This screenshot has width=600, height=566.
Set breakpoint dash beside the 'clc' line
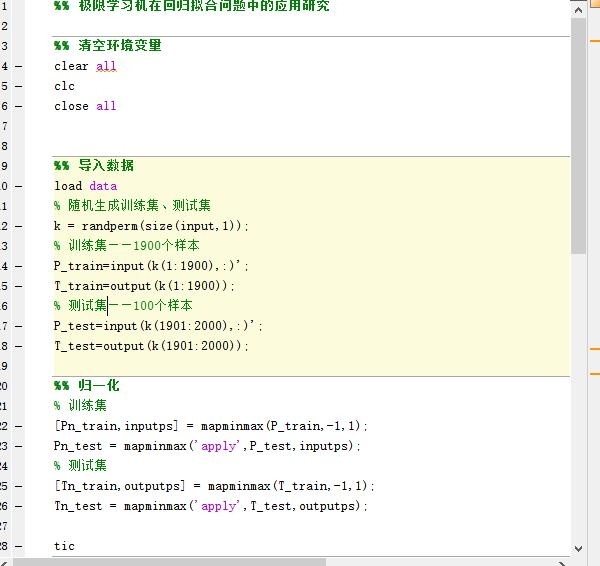18,86
